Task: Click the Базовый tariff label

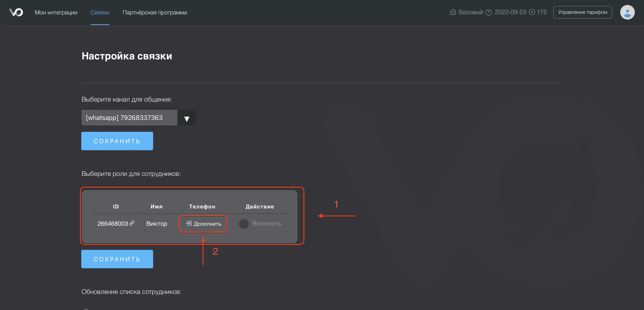Action: [471, 12]
